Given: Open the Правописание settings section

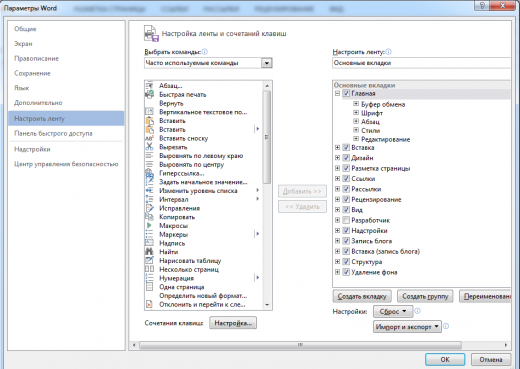Looking at the screenshot, I should point(36,58).
